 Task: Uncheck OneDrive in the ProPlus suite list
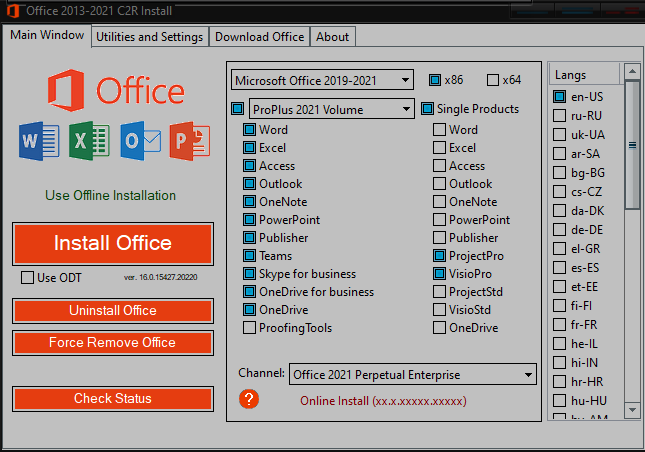(249, 310)
